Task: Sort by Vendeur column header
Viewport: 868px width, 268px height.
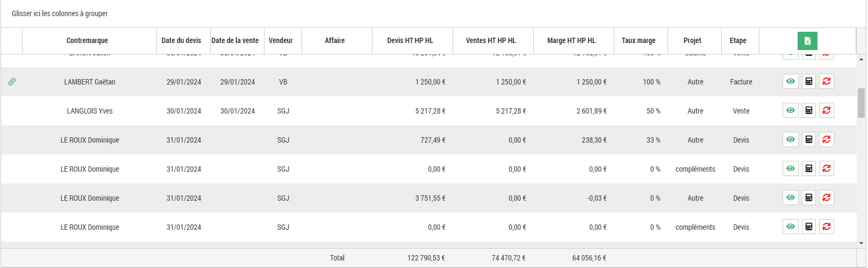Action: click(x=281, y=41)
